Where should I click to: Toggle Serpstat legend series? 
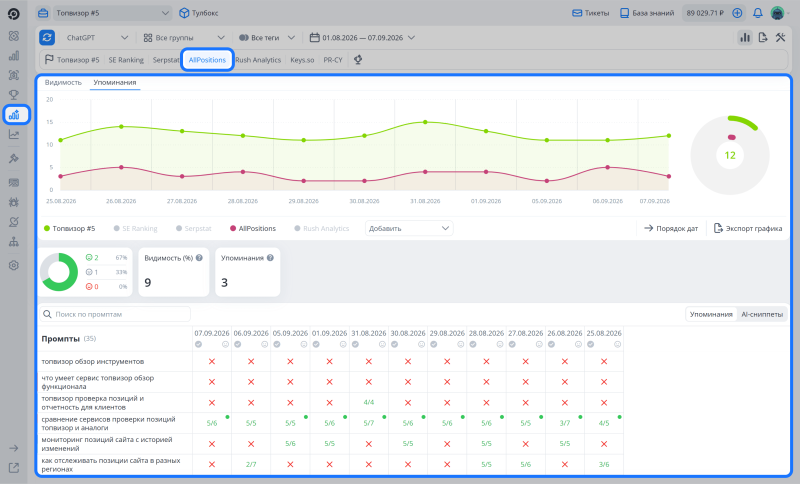(194, 228)
